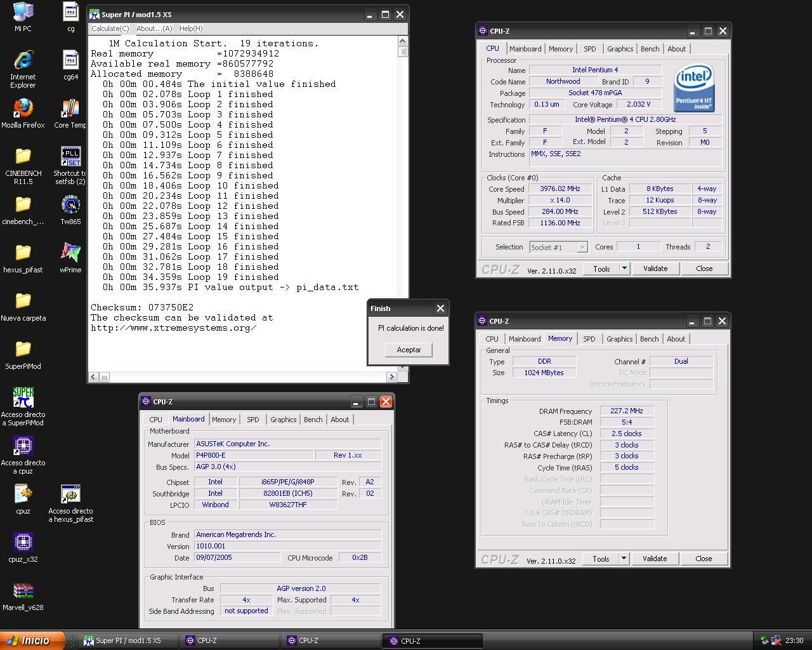
Task: Click Tools button in CPU tab window
Action: (x=601, y=269)
